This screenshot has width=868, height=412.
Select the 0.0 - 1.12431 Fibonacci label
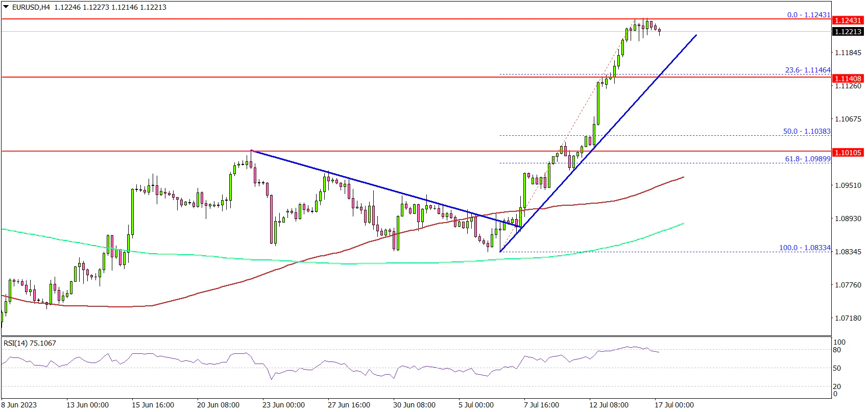click(x=808, y=15)
